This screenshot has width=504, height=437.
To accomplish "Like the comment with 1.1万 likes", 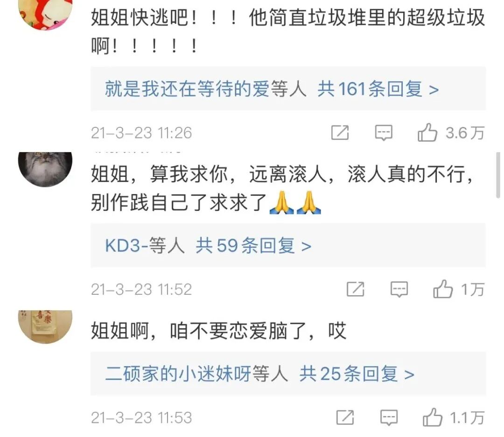I will tap(432, 417).
